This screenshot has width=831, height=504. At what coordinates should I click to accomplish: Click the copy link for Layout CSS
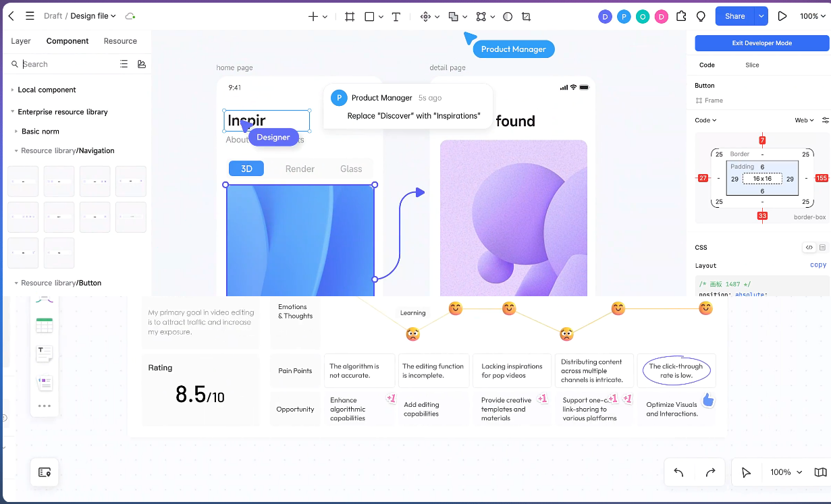[x=817, y=265]
